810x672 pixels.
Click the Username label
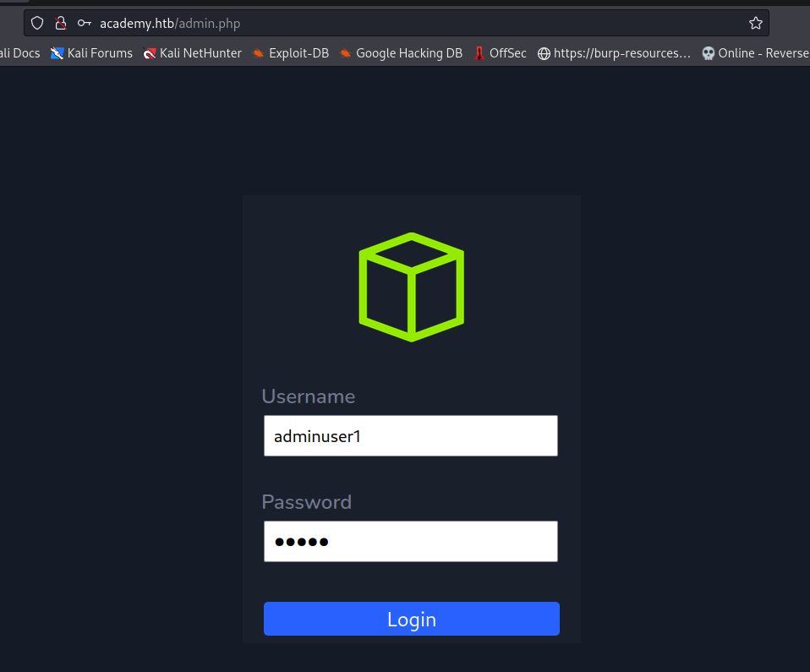click(309, 396)
